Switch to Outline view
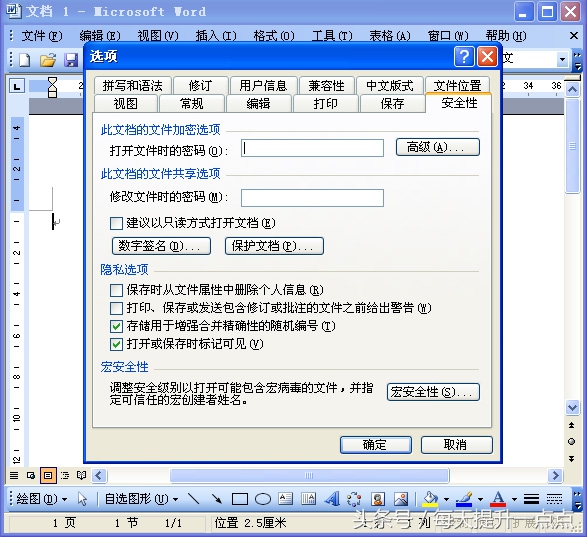The height and width of the screenshot is (537, 587). [65, 476]
